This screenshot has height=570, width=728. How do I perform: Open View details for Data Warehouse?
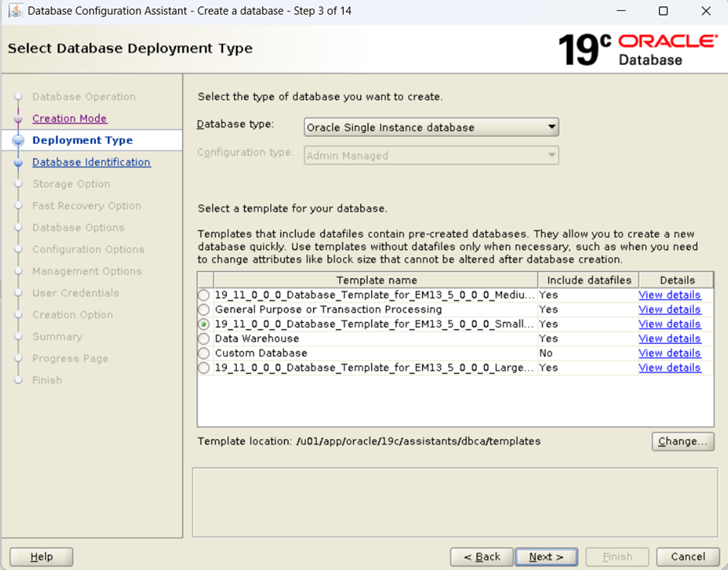[x=669, y=338]
